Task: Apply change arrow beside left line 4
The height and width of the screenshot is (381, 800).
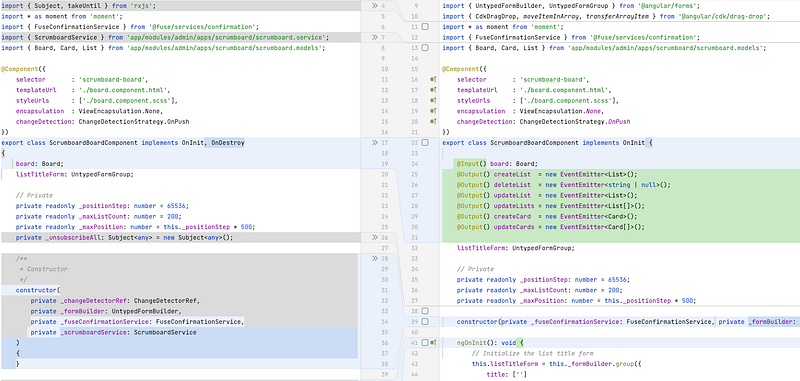Action: 375,6
